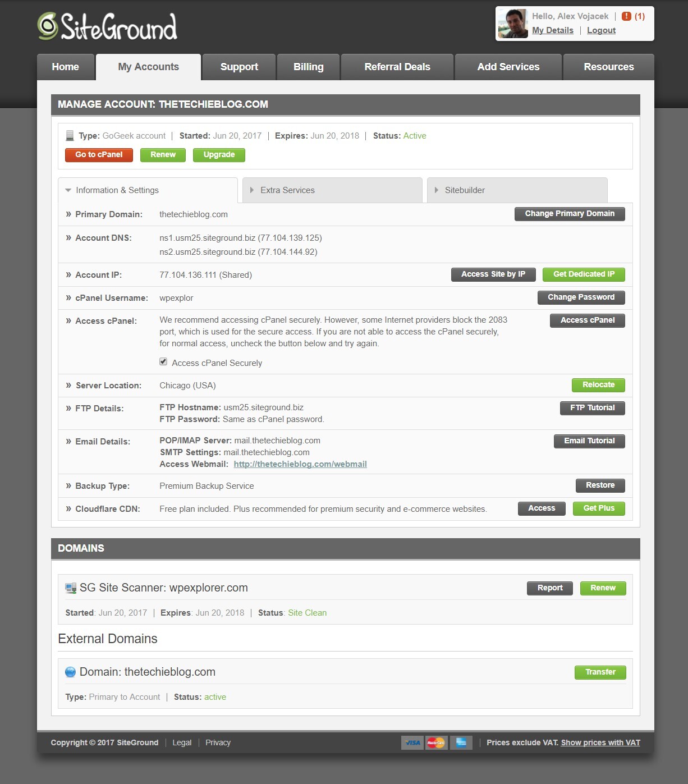The width and height of the screenshot is (688, 784).
Task: Click the Cloudflare Access button
Action: pos(542,508)
